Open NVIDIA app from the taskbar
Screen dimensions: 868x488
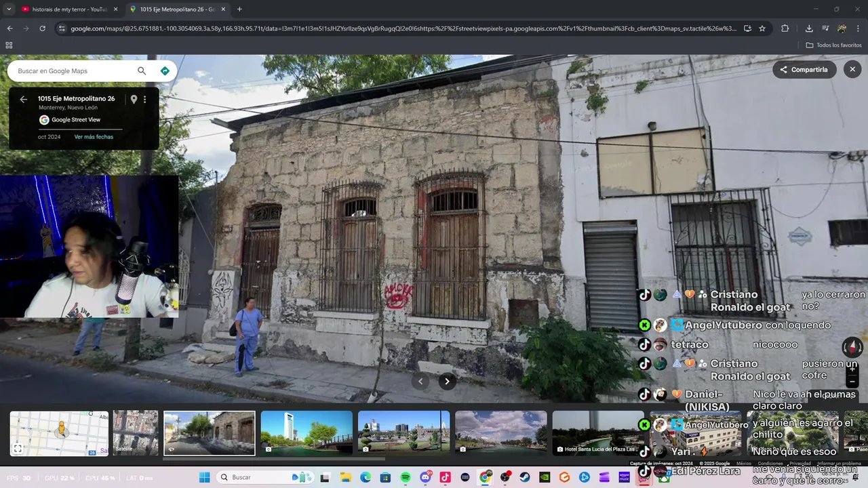[x=545, y=477]
